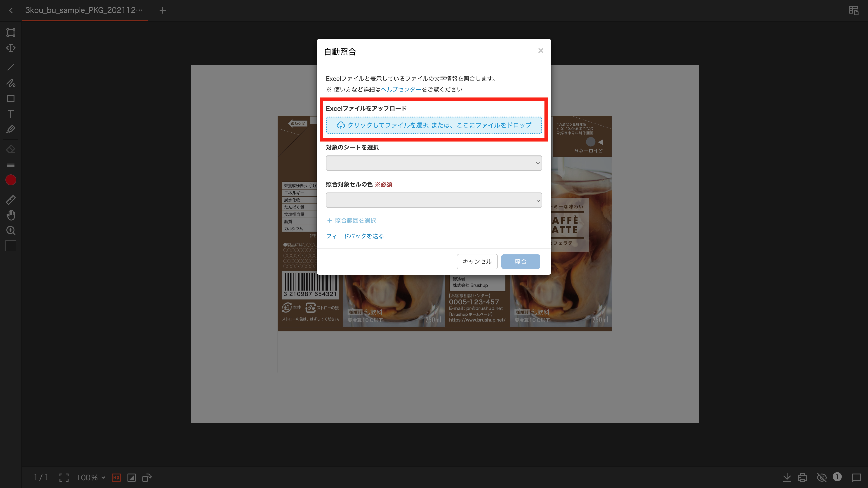Image resolution: width=868 pixels, height=488 pixels.
Task: Toggle annotation visibility eye icon
Action: point(822,478)
